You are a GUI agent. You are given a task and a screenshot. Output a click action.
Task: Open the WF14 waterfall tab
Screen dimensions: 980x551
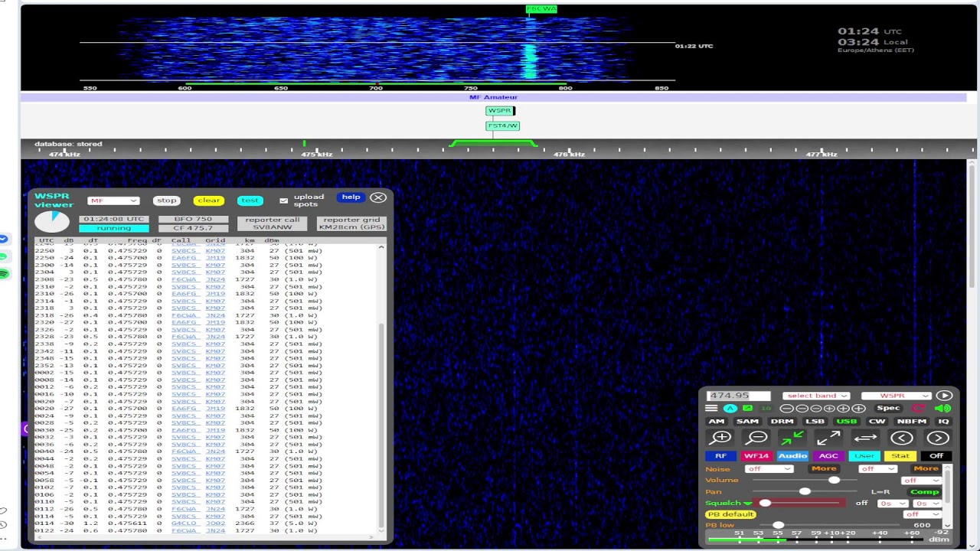[x=757, y=456]
